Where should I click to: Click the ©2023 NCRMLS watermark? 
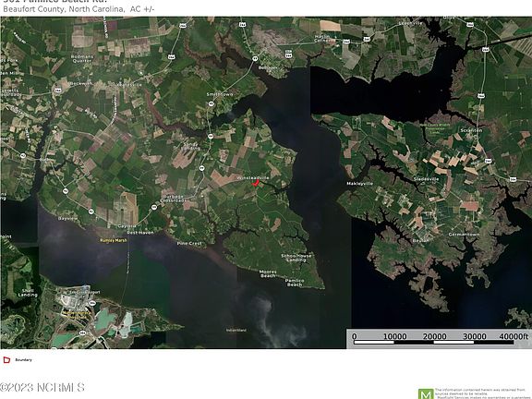[x=42, y=387]
